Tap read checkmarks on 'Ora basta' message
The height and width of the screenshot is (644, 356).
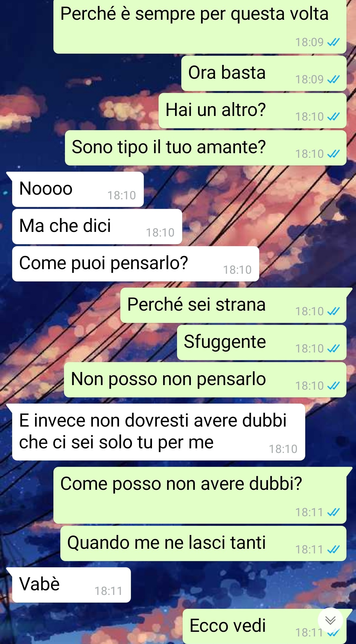click(333, 79)
